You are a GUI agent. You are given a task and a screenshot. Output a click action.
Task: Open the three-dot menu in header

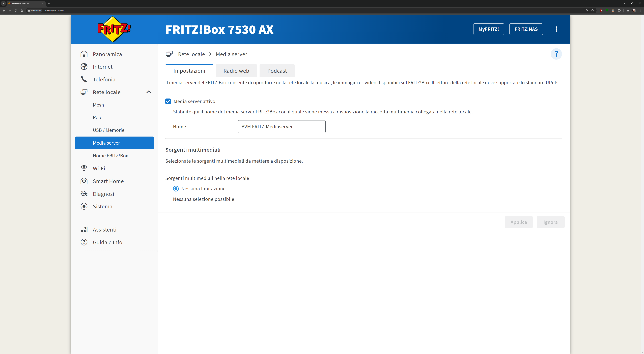point(556,29)
